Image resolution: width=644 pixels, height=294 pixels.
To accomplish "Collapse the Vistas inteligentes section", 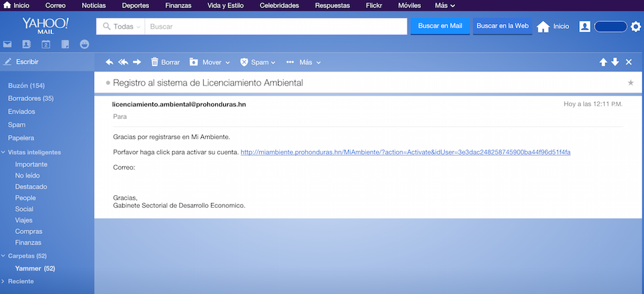I will click(4, 152).
